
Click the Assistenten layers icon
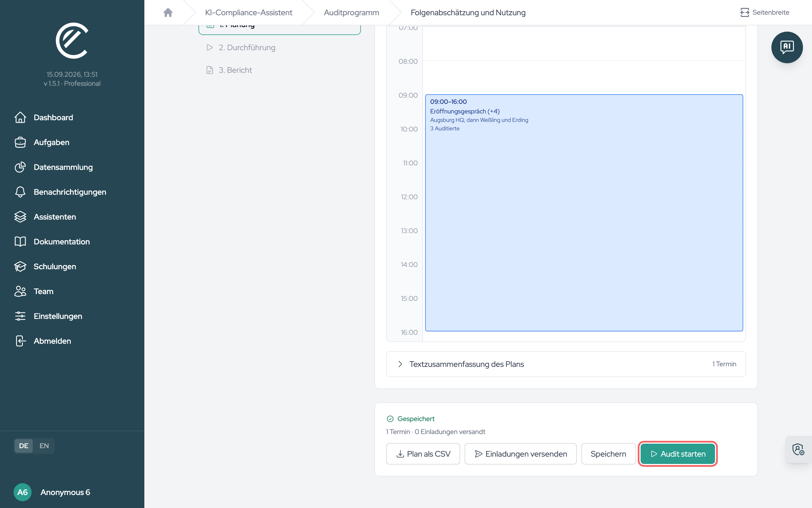pos(20,217)
